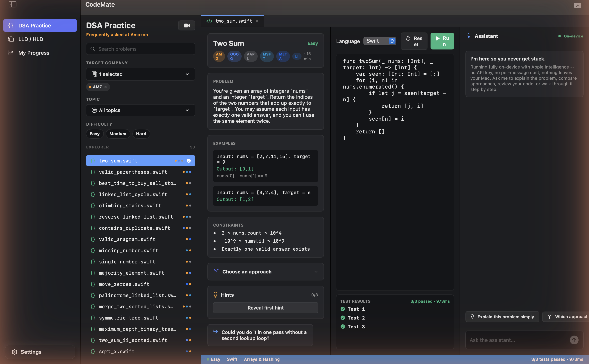The image size is (589, 364).
Task: Open sqrt_x.swift
Action: tap(141, 352)
